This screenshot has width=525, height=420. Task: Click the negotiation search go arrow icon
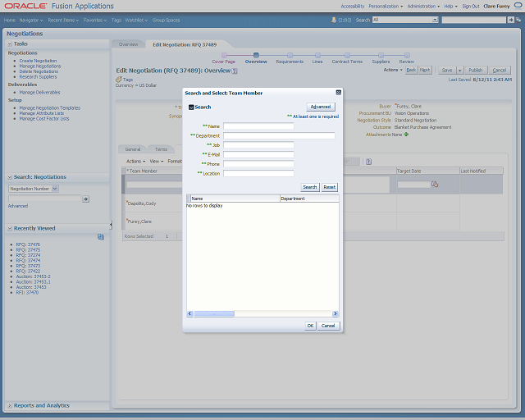click(x=85, y=199)
